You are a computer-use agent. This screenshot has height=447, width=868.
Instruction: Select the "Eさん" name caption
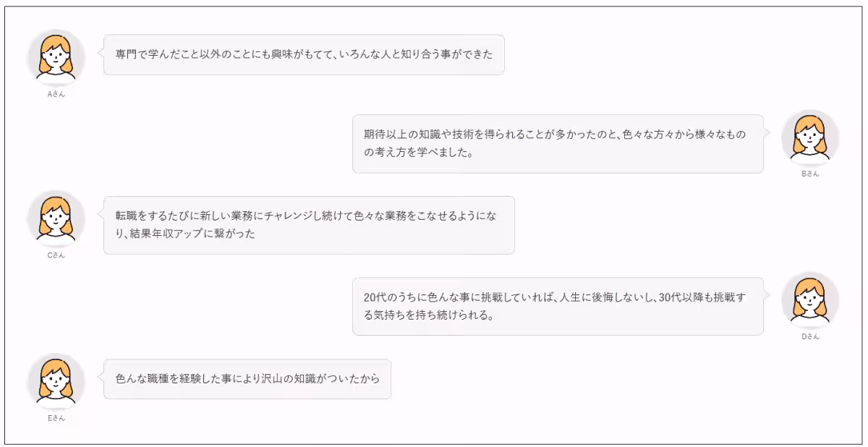56,418
